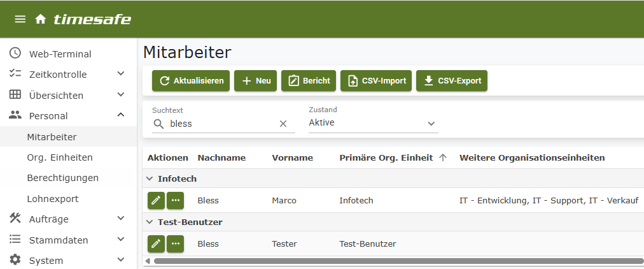Clear the search text with X icon

pyautogui.click(x=283, y=124)
